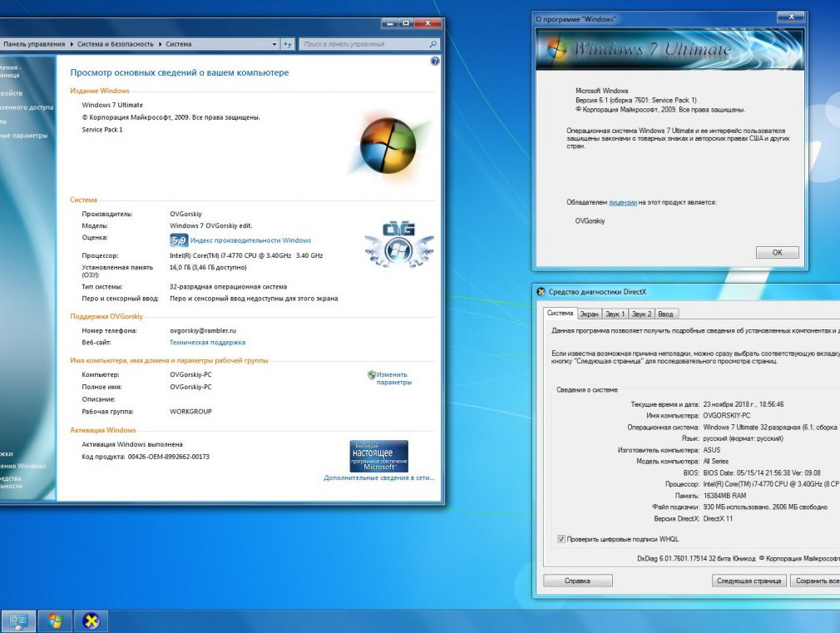
Task: Click the magnifier icon in the control panel search
Action: coord(432,44)
